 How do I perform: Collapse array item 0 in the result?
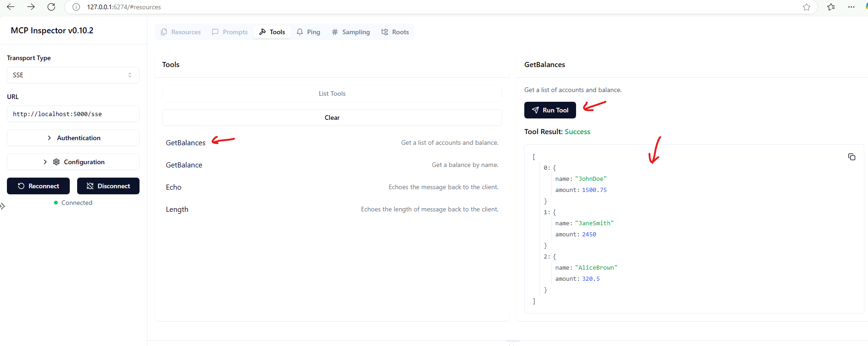pos(547,168)
